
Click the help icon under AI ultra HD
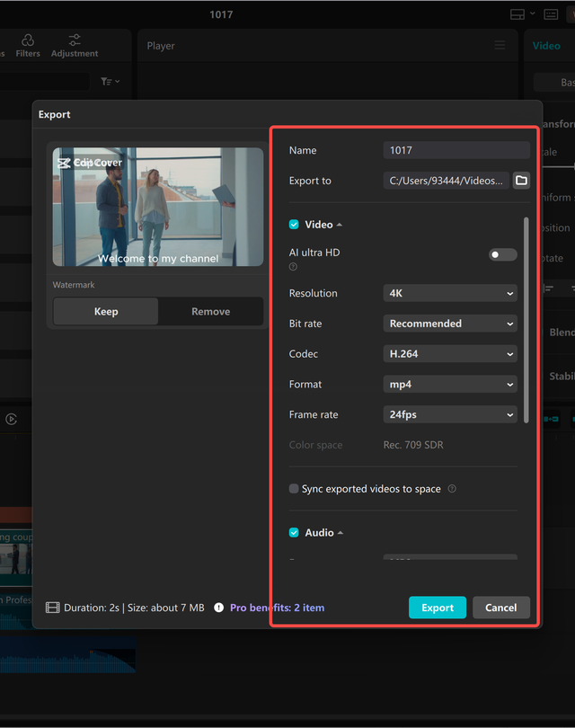(293, 267)
